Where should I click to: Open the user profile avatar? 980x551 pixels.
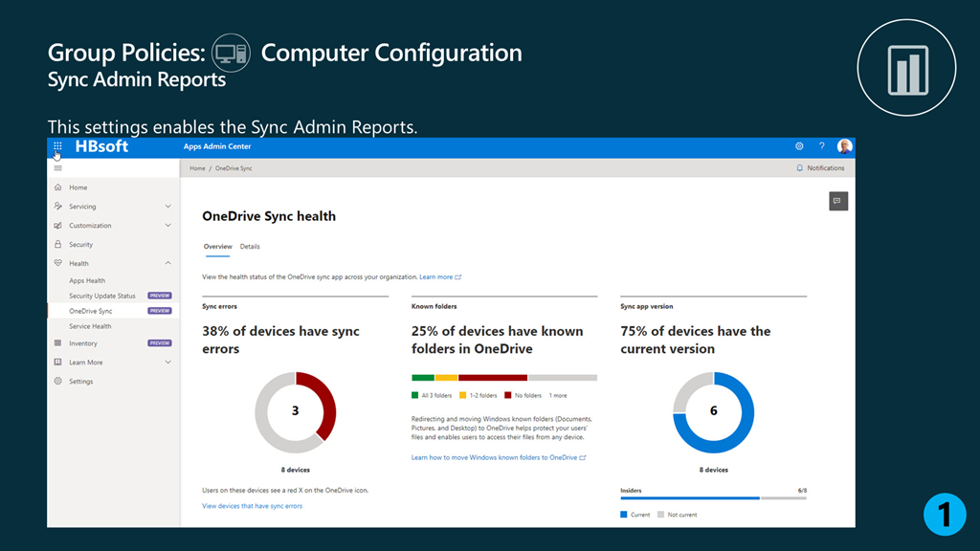coord(844,146)
